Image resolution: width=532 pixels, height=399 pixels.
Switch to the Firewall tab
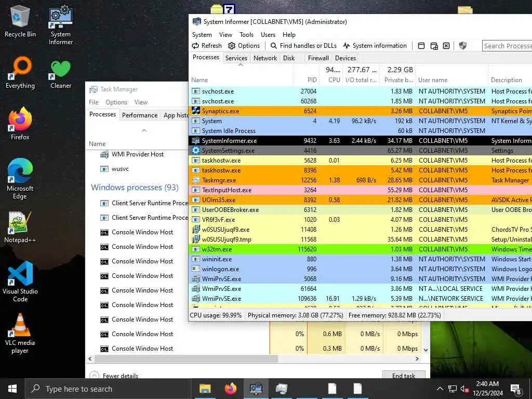318,58
